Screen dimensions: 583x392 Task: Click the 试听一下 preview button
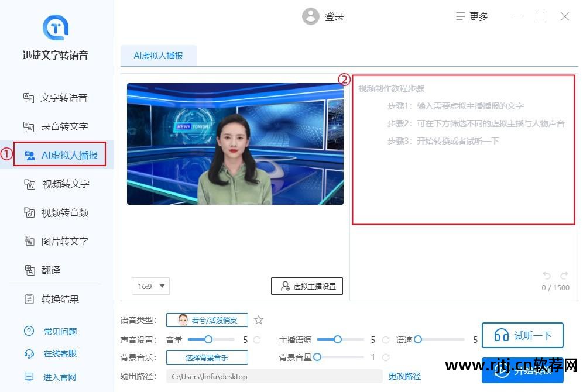(x=522, y=335)
